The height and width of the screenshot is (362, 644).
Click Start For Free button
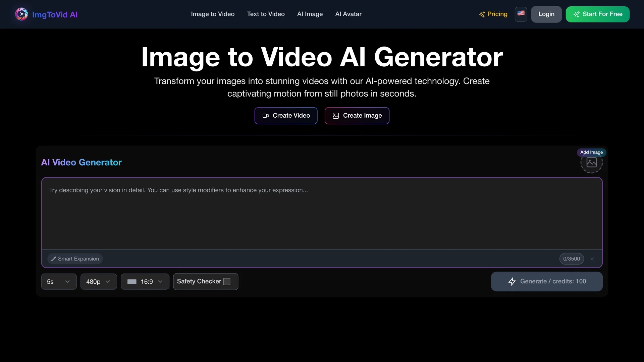[x=597, y=14]
